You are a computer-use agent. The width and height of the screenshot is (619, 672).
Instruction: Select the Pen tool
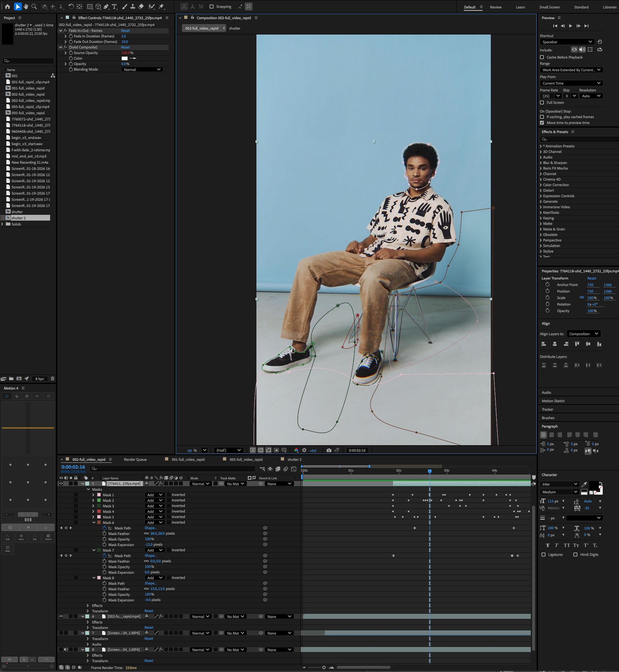(106, 7)
